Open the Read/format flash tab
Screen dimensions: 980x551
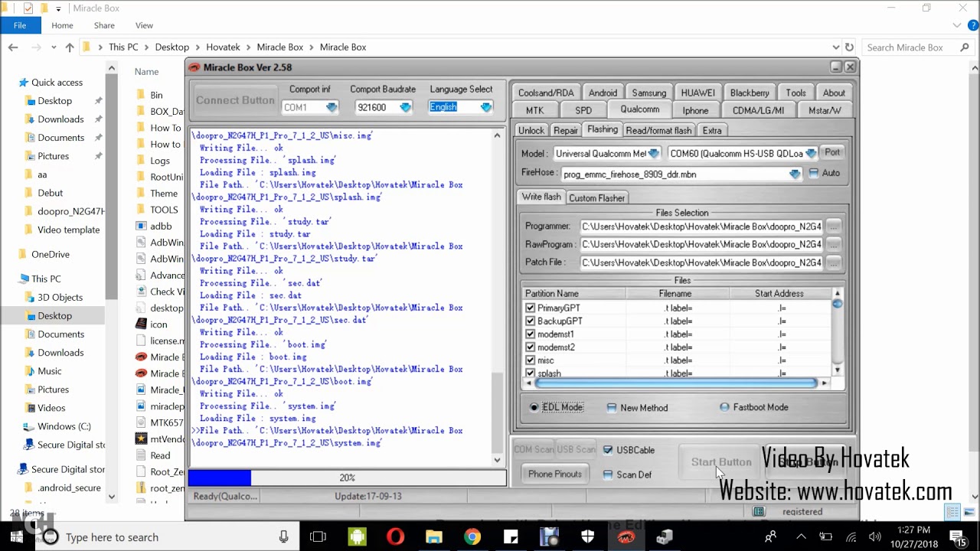pyautogui.click(x=658, y=130)
